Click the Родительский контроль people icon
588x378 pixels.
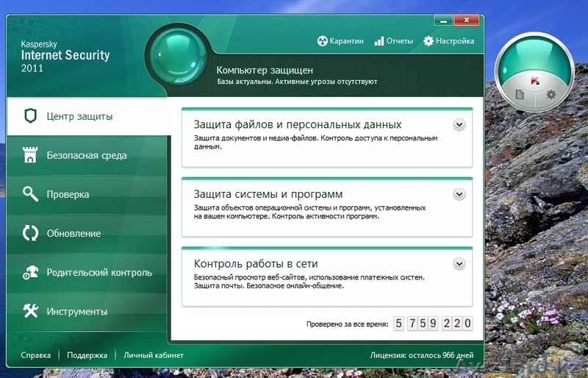pyautogui.click(x=30, y=272)
